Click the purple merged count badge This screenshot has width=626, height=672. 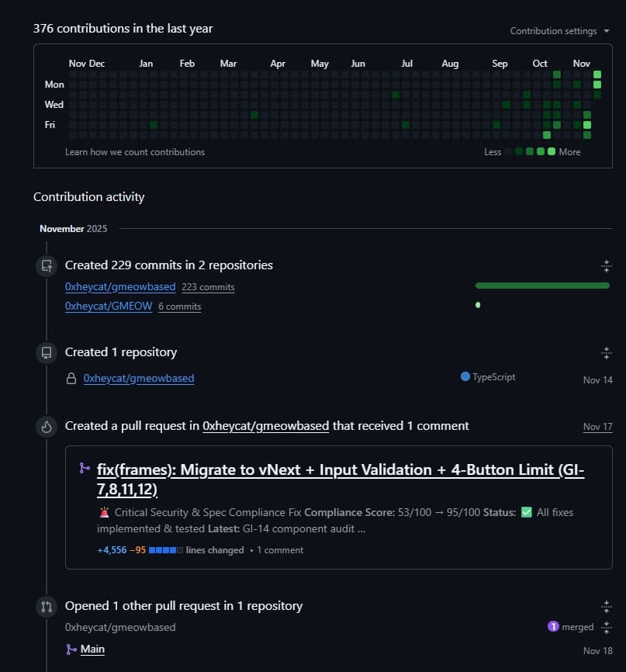(x=553, y=626)
